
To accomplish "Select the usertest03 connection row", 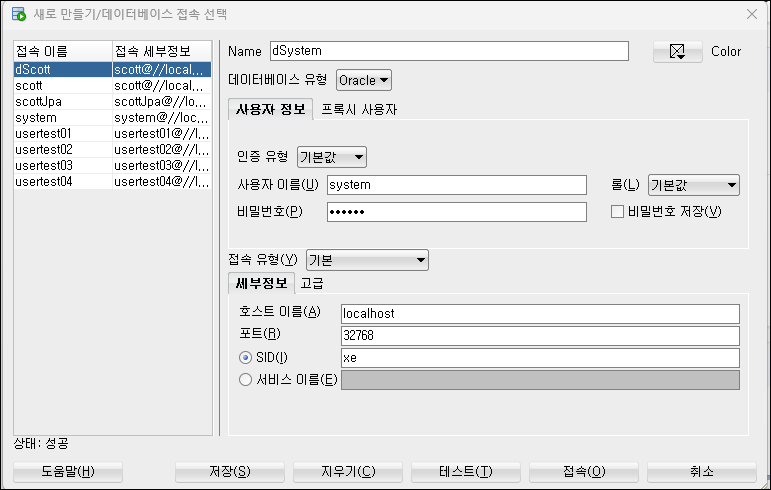I will (113, 166).
